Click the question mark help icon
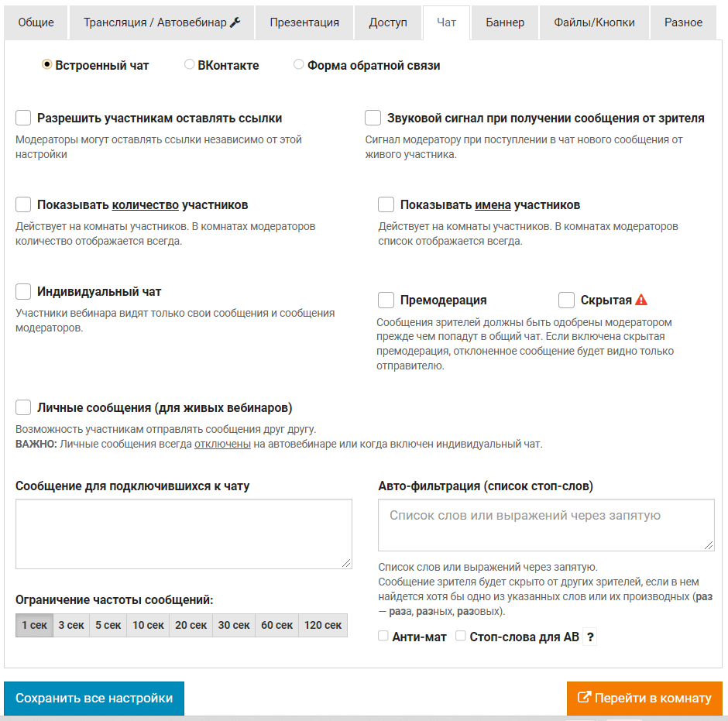The image size is (728, 721). pos(590,637)
